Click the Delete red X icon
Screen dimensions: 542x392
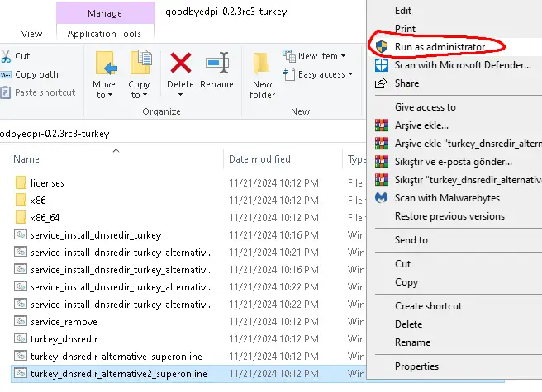[180, 64]
